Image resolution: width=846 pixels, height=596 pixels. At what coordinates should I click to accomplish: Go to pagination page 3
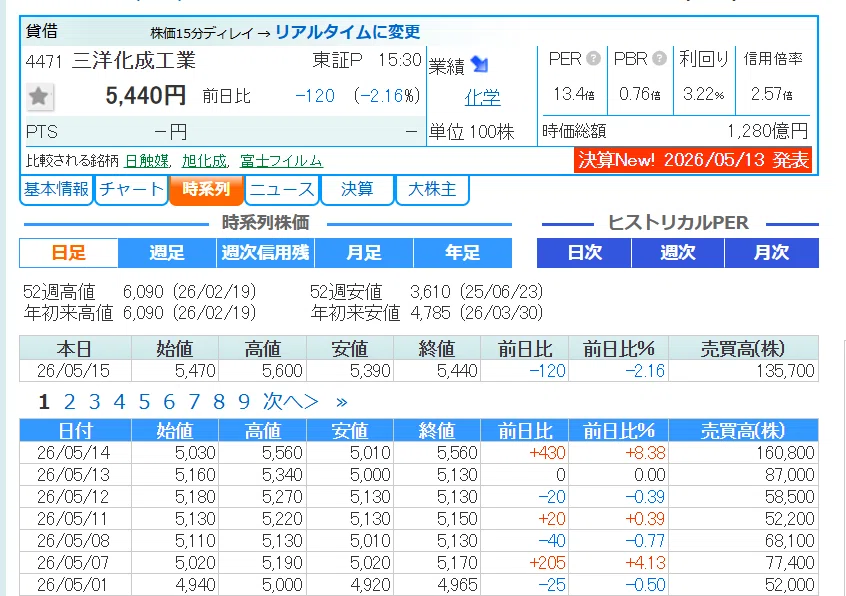[x=94, y=402]
